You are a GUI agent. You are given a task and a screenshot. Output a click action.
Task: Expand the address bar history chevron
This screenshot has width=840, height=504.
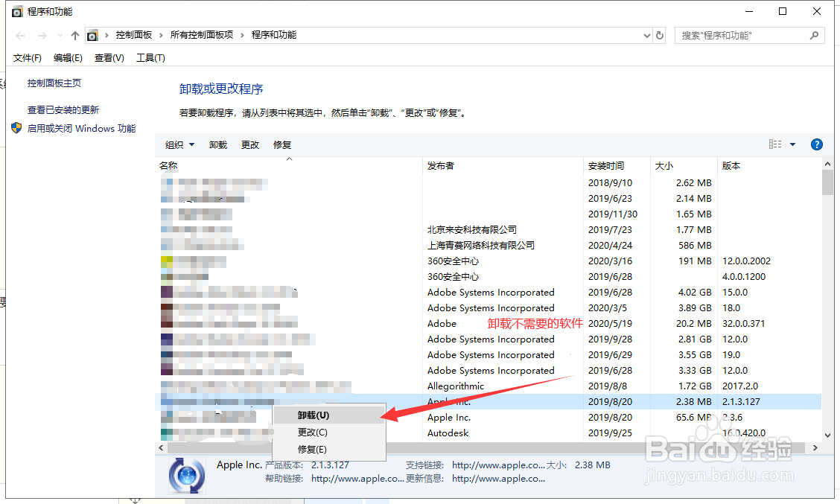coord(646,34)
